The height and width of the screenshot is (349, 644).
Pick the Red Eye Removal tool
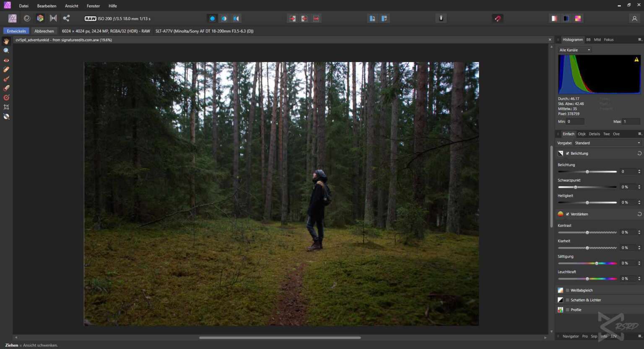pos(6,60)
